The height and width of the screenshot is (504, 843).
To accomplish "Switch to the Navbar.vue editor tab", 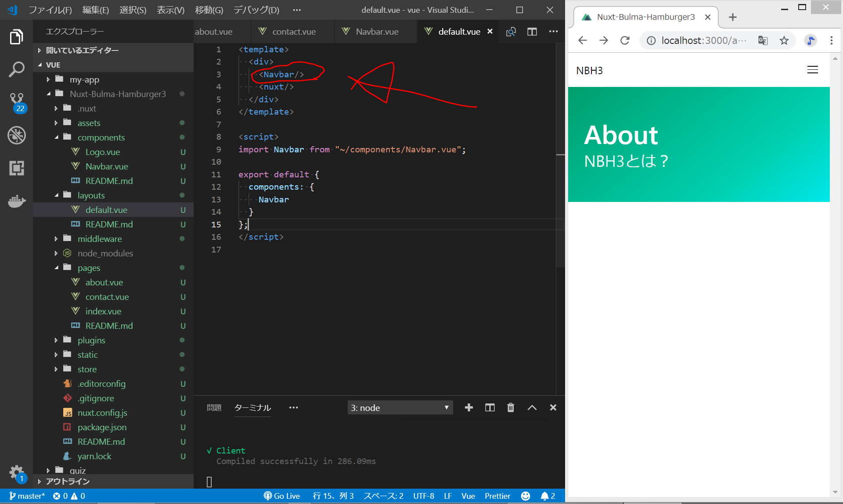I will (377, 32).
